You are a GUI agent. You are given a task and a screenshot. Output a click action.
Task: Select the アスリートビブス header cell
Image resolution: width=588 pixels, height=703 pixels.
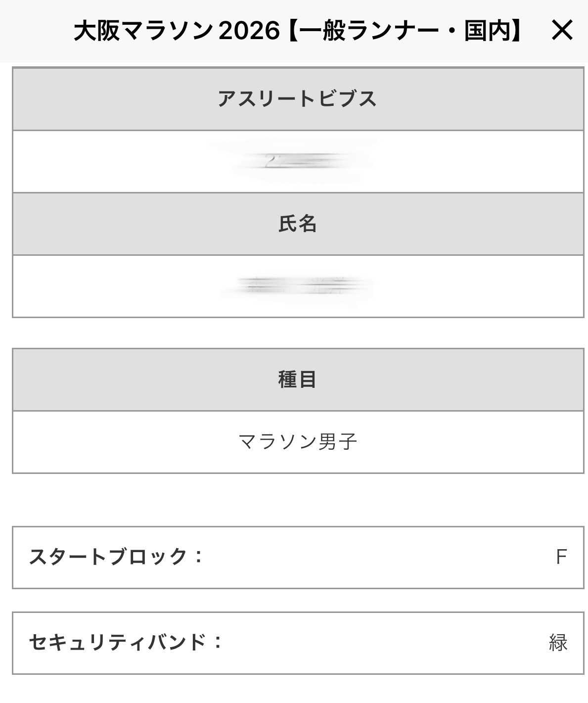[298, 99]
